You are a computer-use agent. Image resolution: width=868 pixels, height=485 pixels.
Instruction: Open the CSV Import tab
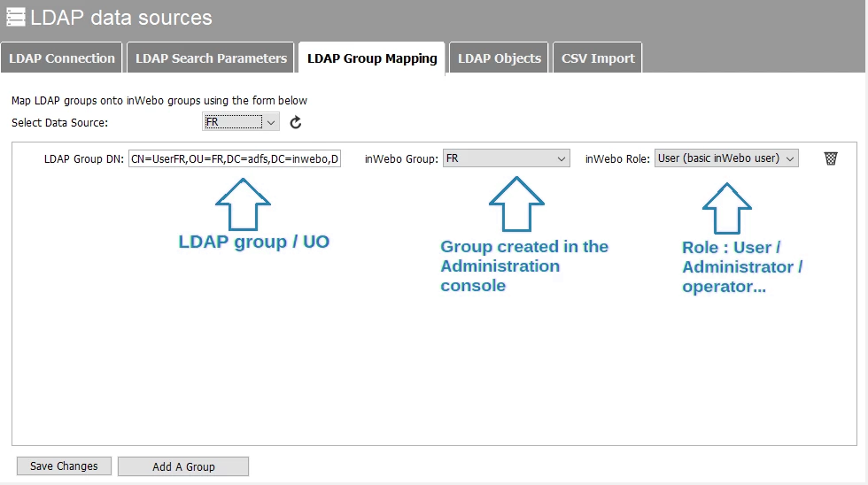(x=598, y=58)
